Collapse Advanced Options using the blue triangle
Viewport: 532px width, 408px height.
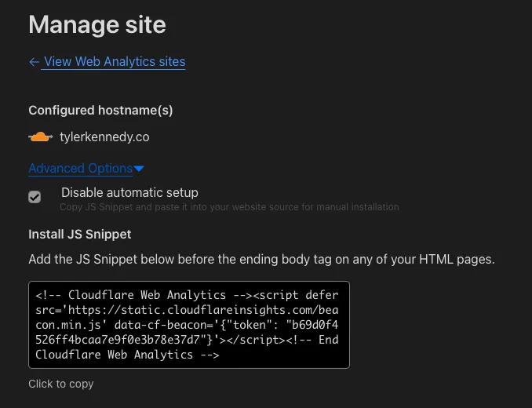coord(139,169)
